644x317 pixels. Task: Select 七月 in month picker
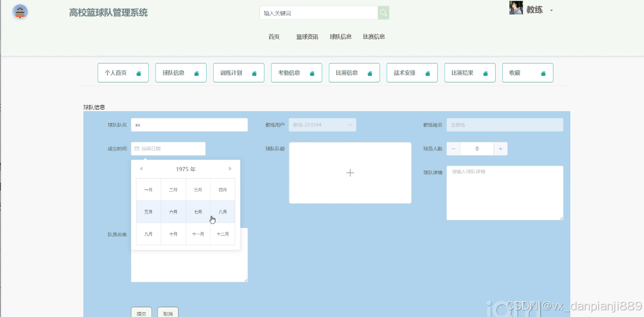198,212
